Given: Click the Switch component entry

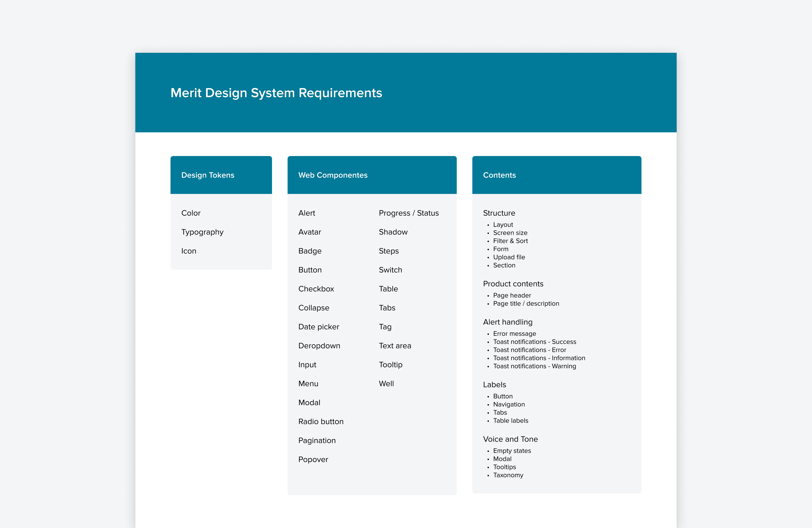Looking at the screenshot, I should coord(390,270).
